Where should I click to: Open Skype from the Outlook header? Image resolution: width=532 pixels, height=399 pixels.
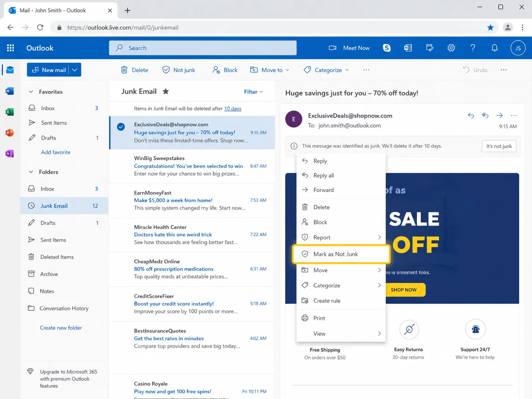(x=387, y=48)
